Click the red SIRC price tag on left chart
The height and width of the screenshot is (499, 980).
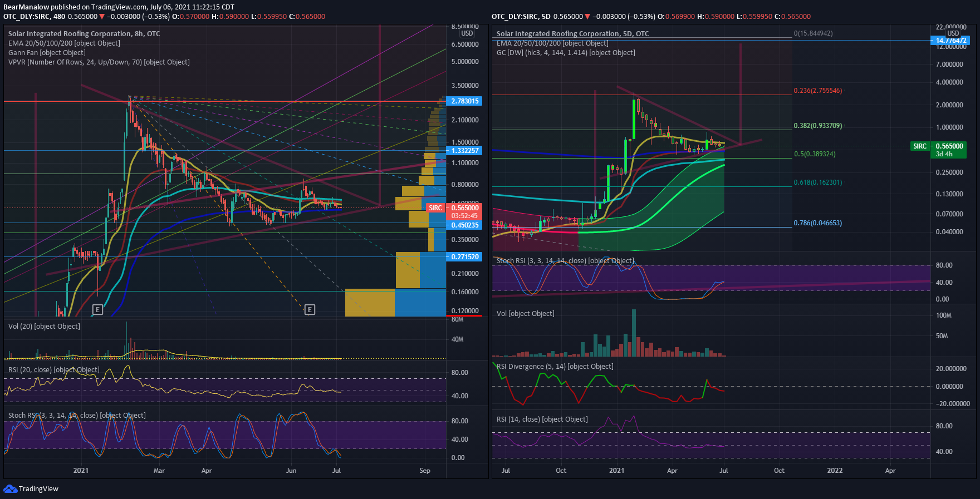pyautogui.click(x=435, y=208)
